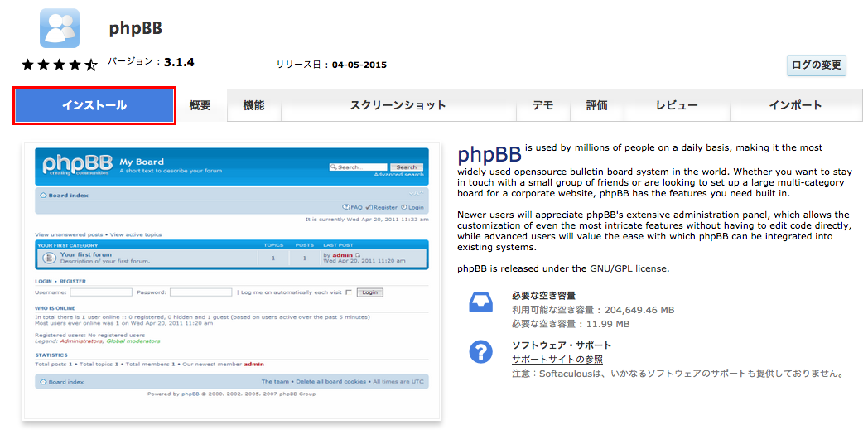Open the 評価 ratings tab
The image size is (868, 430).
[x=596, y=105]
